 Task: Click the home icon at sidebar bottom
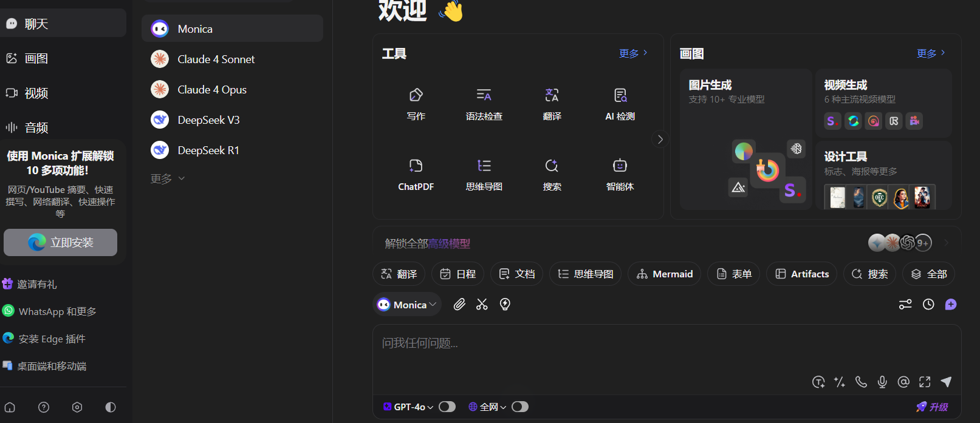(x=10, y=407)
